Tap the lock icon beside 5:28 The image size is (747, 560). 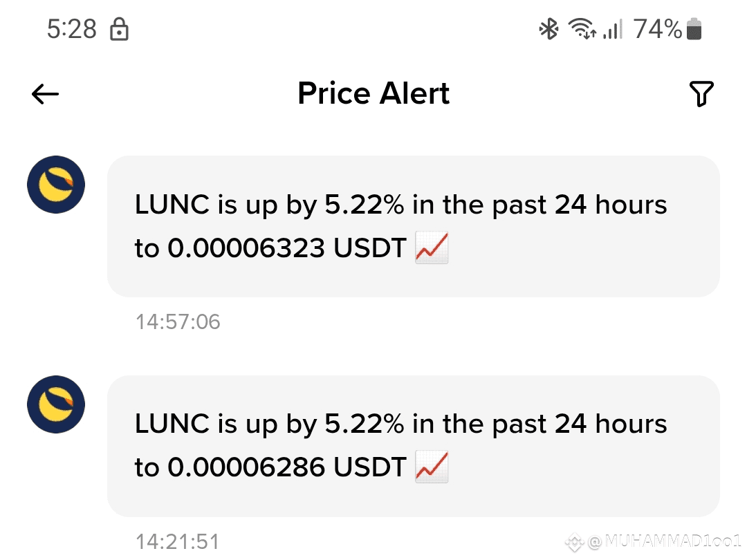[x=119, y=29]
